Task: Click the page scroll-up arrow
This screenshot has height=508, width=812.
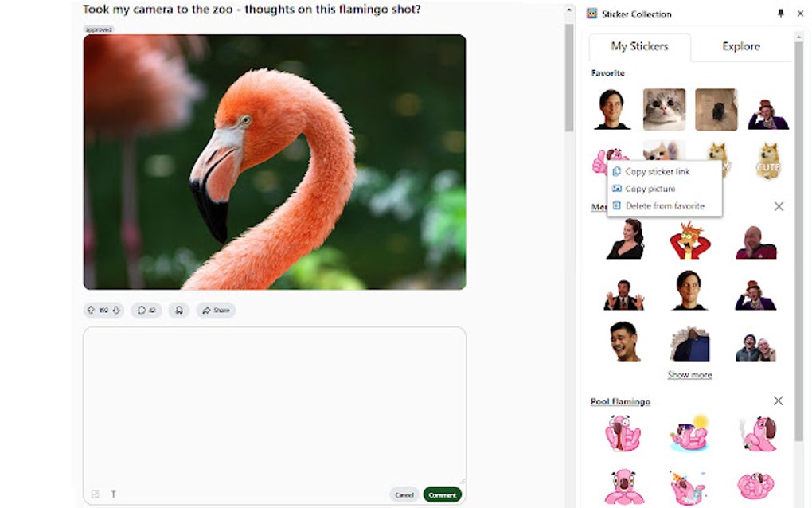Action: point(569,10)
